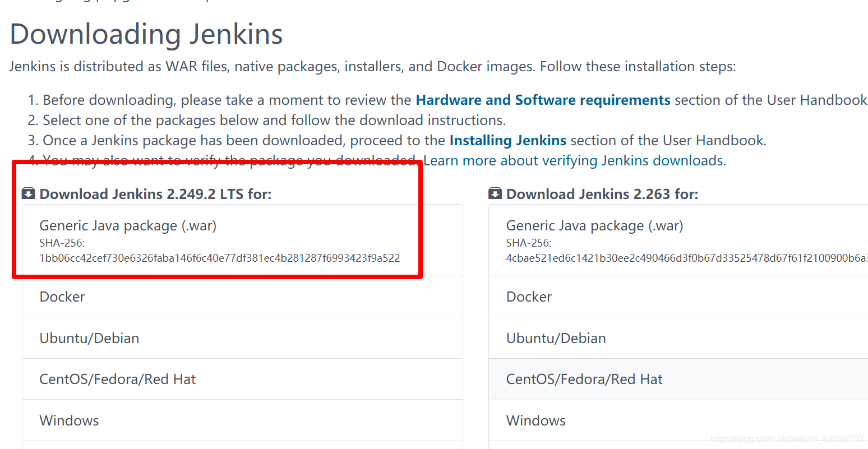The width and height of the screenshot is (868, 449).
Task: Select Docker under Jenkins 2.249.2 LTS
Action: [242, 297]
